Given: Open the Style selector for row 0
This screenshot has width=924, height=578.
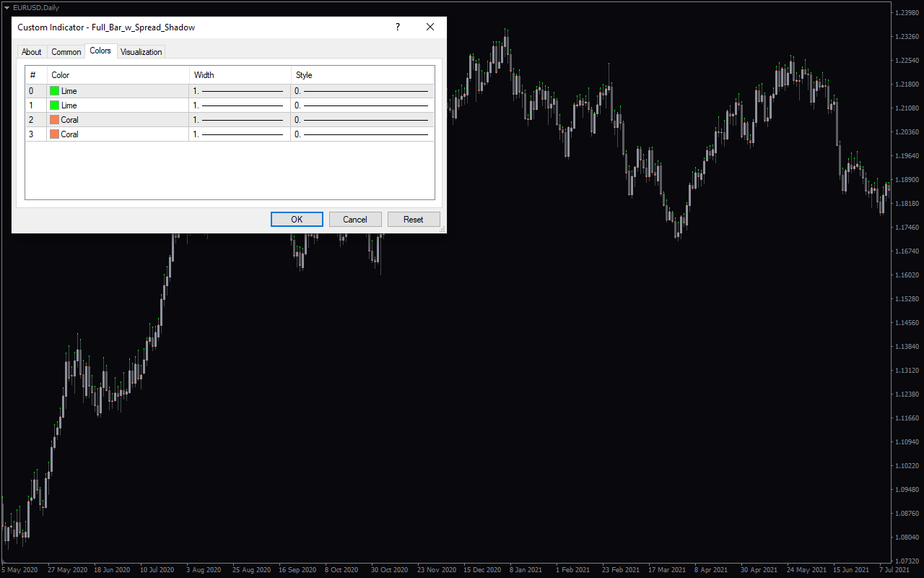Looking at the screenshot, I should coord(362,91).
